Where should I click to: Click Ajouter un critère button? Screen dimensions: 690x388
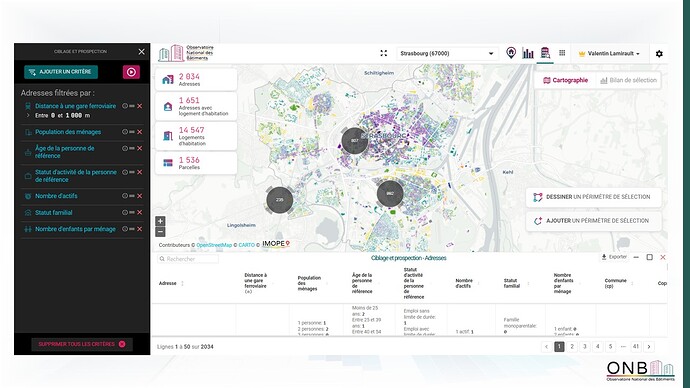click(61, 72)
